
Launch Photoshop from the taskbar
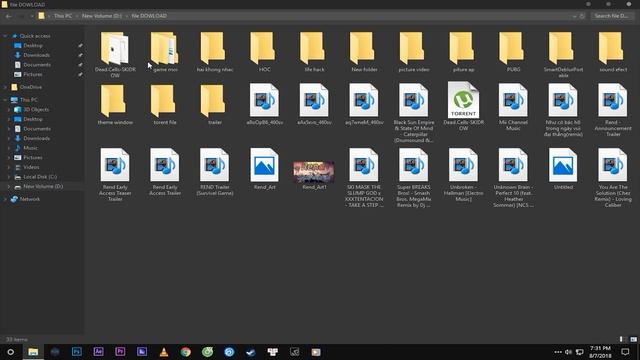(76, 352)
